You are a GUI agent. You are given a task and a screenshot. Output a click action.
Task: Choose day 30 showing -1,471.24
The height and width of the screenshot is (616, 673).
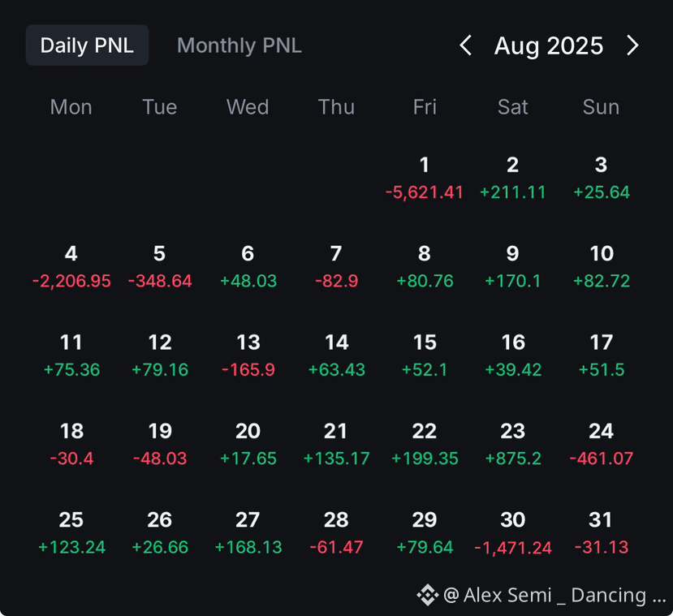513,533
